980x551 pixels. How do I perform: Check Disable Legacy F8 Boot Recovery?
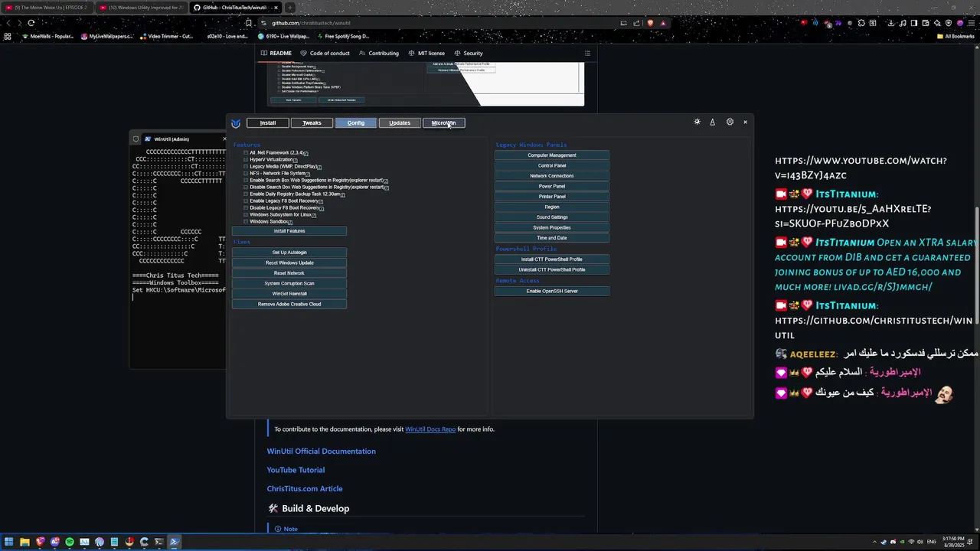(246, 208)
